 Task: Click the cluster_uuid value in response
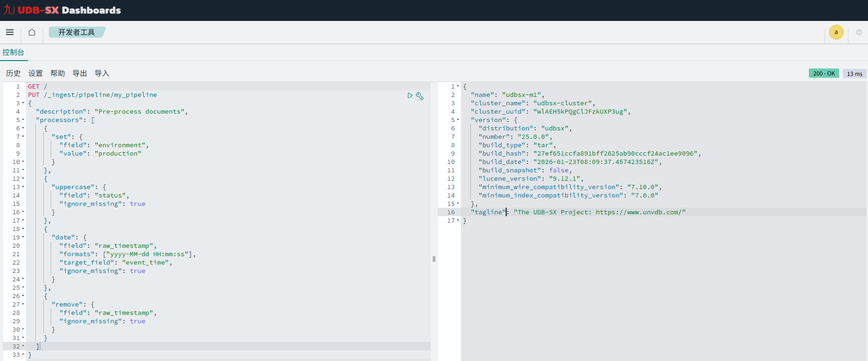click(x=580, y=112)
